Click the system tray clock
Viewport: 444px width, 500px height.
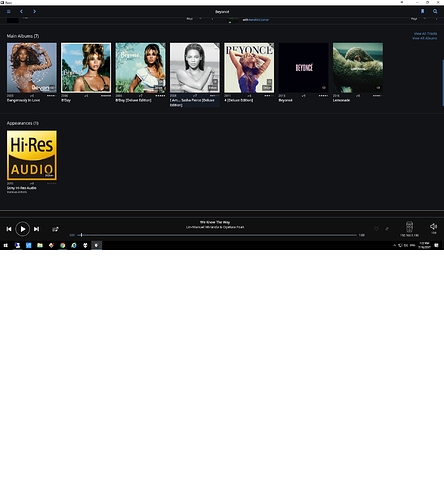(424, 245)
